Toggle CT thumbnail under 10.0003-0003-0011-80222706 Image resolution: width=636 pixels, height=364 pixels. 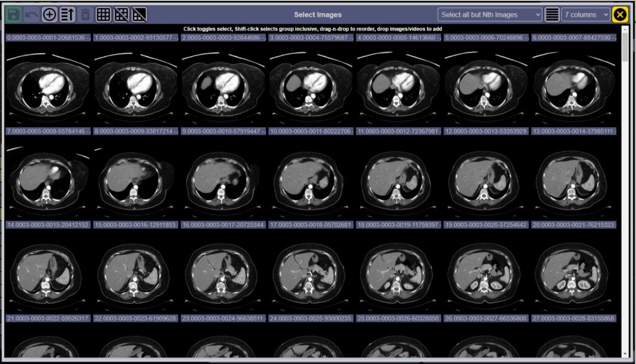(311, 178)
